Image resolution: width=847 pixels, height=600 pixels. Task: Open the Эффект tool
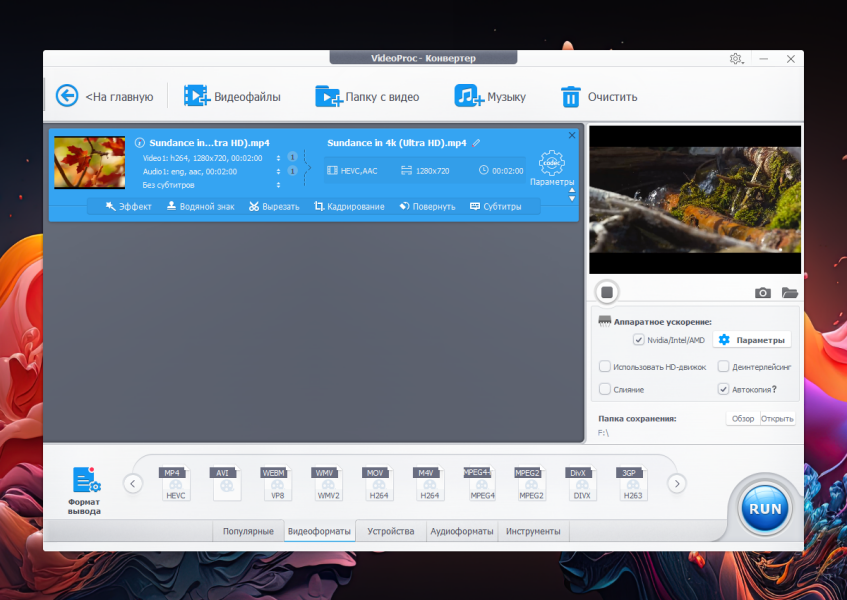click(x=128, y=206)
